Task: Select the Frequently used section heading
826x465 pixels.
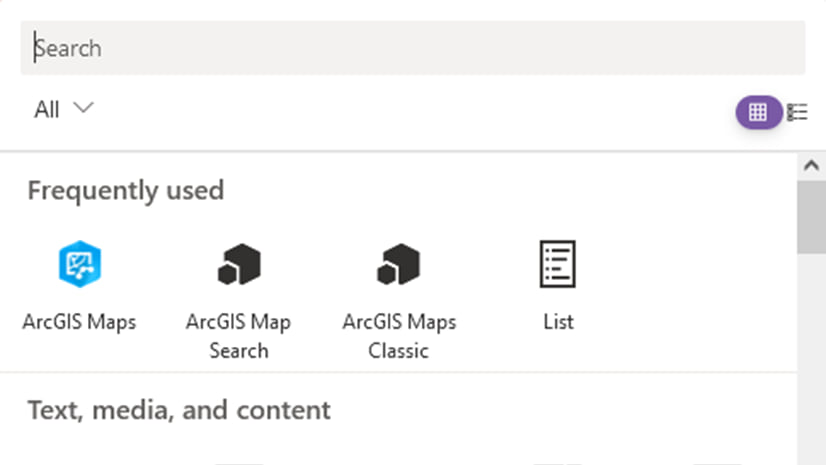Action: pyautogui.click(x=125, y=190)
